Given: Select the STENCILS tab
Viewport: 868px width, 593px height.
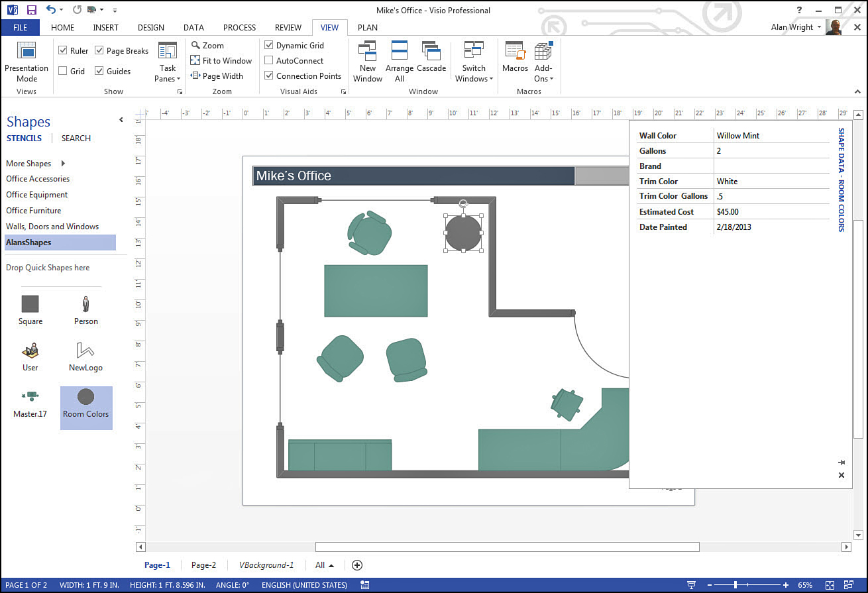Looking at the screenshot, I should click(x=24, y=138).
